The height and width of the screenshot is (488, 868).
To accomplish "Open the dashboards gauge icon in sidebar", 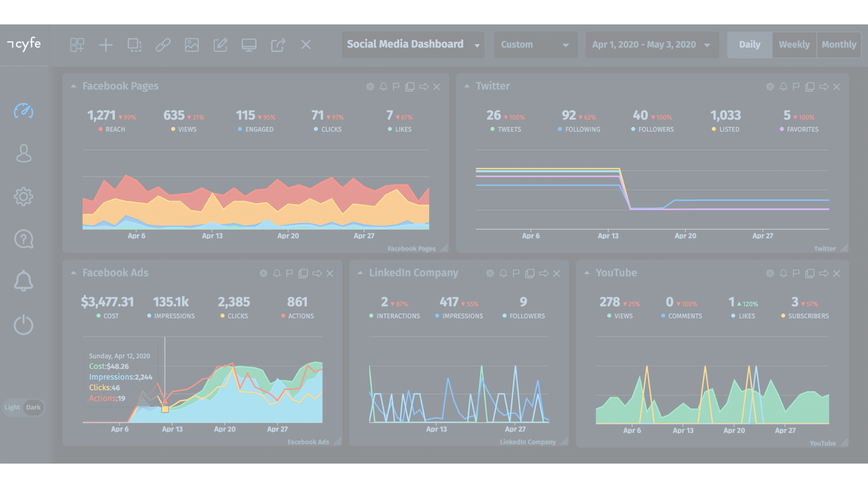I will [24, 111].
